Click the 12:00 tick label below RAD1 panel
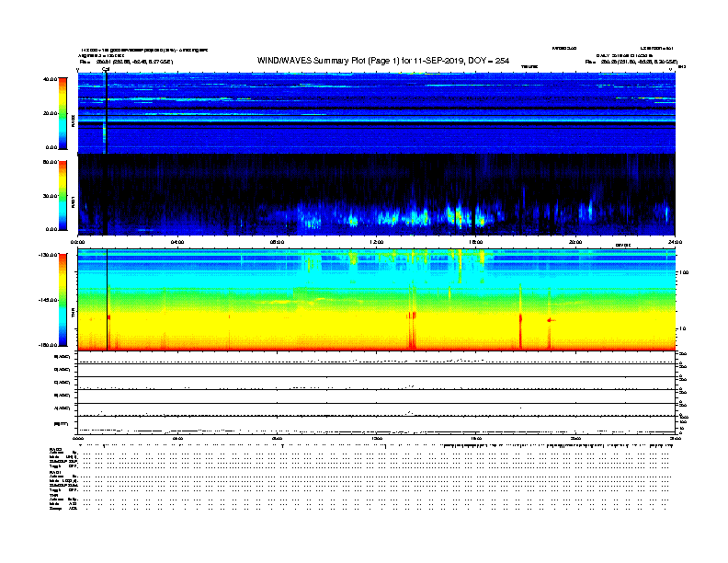728x563 pixels. point(377,242)
